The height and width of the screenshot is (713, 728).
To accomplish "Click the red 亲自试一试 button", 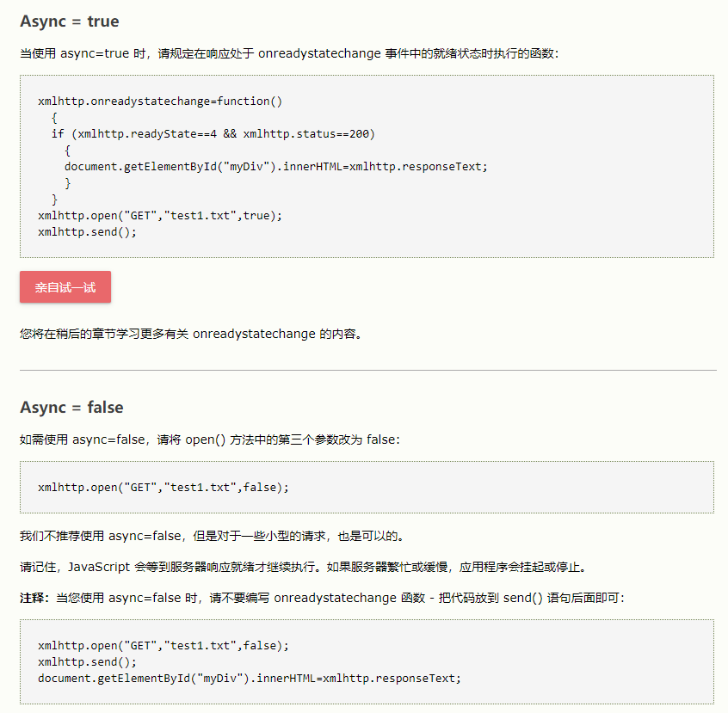I will 65,287.
